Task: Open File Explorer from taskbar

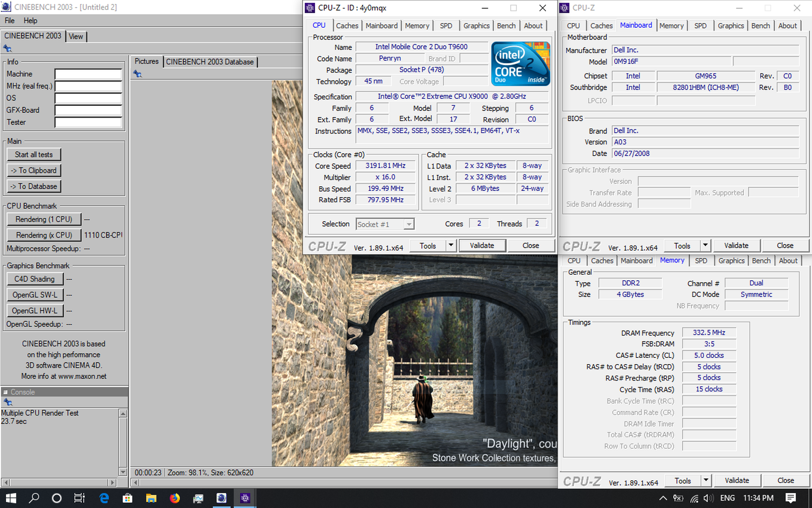Action: point(151,498)
